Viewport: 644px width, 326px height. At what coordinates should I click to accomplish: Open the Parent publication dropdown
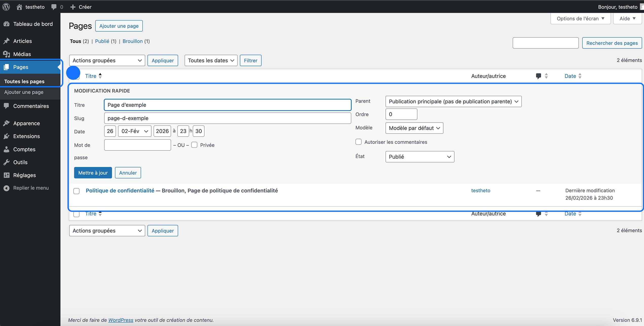[453, 101]
